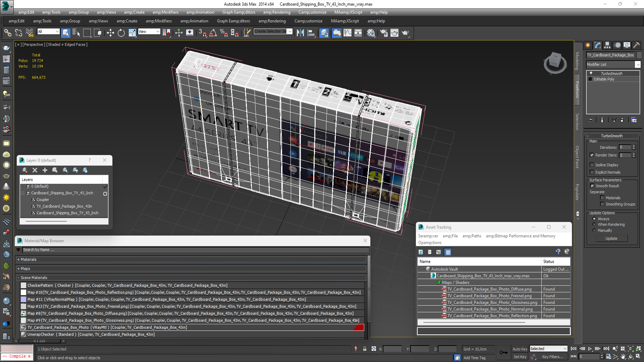
Task: Open Rendering menu in menu bar
Action: (277, 12)
